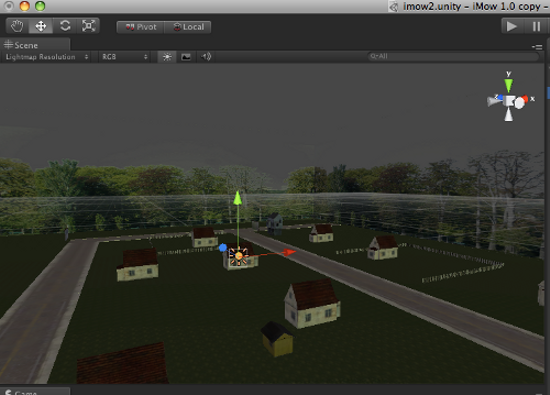This screenshot has width=550, height=395.
Task: Open the Lightmap Resolution draw mode dropdown
Action: (x=46, y=57)
